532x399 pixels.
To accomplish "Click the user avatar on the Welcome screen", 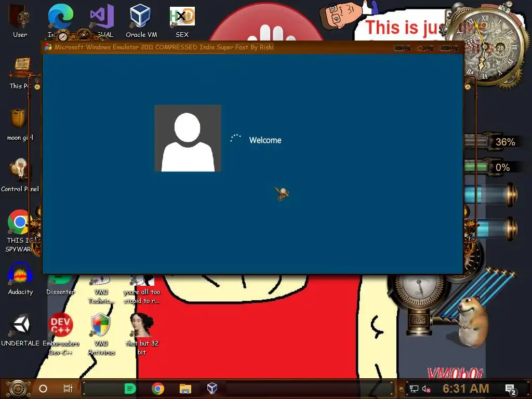I will 188,138.
